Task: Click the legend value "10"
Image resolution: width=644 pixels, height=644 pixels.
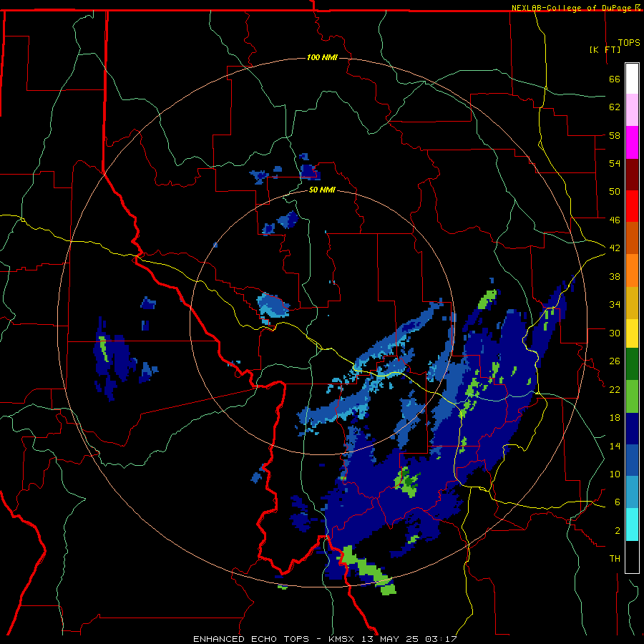Action: click(x=615, y=474)
